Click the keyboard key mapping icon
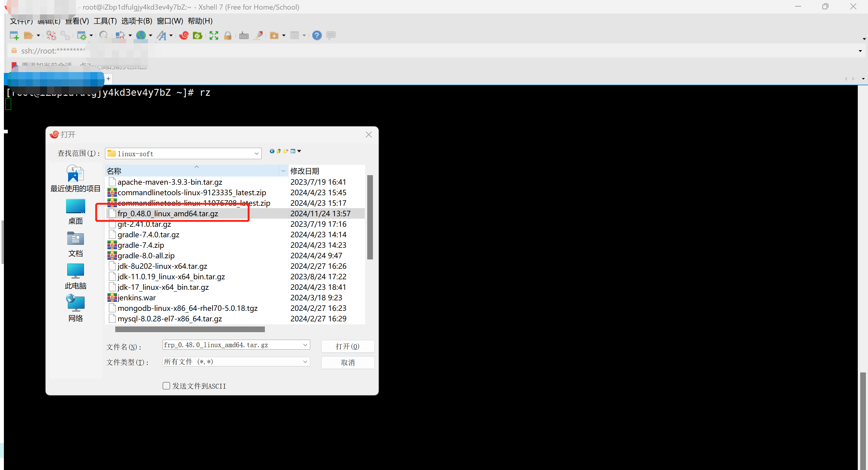The image size is (868, 470). click(x=244, y=35)
